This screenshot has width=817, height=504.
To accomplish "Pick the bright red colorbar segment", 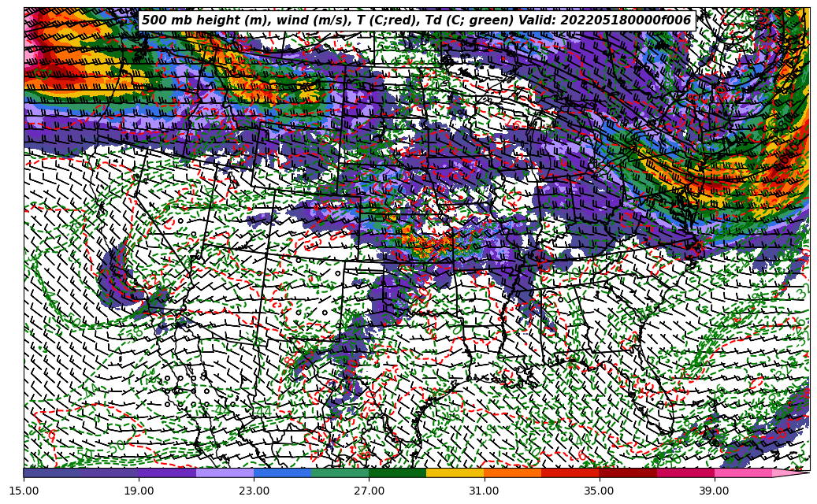I will [x=570, y=473].
